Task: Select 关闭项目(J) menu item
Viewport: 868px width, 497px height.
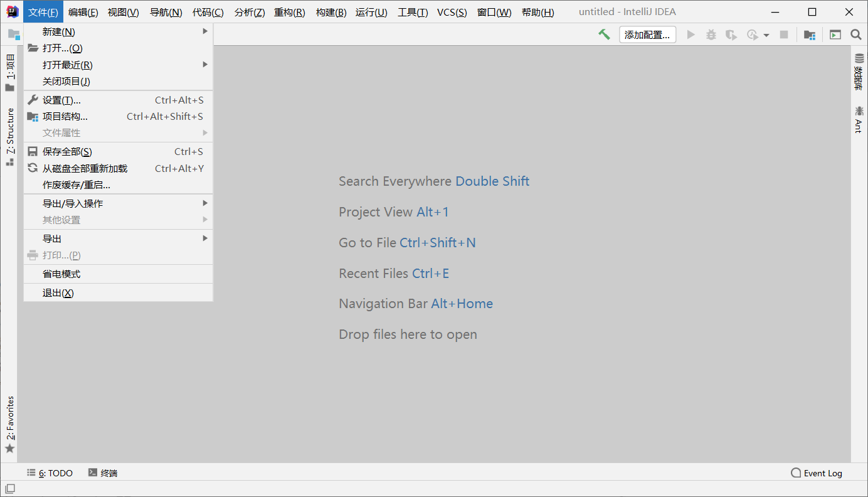Action: pyautogui.click(x=119, y=81)
